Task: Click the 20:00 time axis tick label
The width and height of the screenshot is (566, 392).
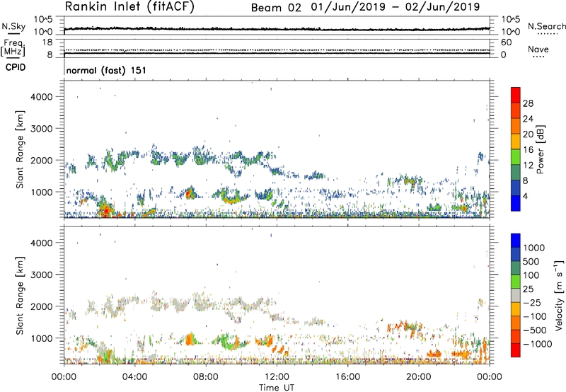Action: [419, 377]
